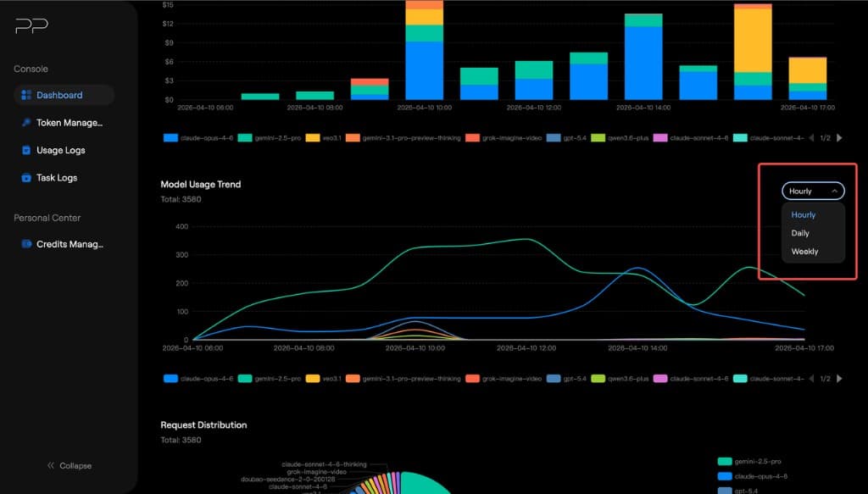Click 2026-04-10 12:00 label under trend chart
The image size is (868, 494).
[526, 348]
